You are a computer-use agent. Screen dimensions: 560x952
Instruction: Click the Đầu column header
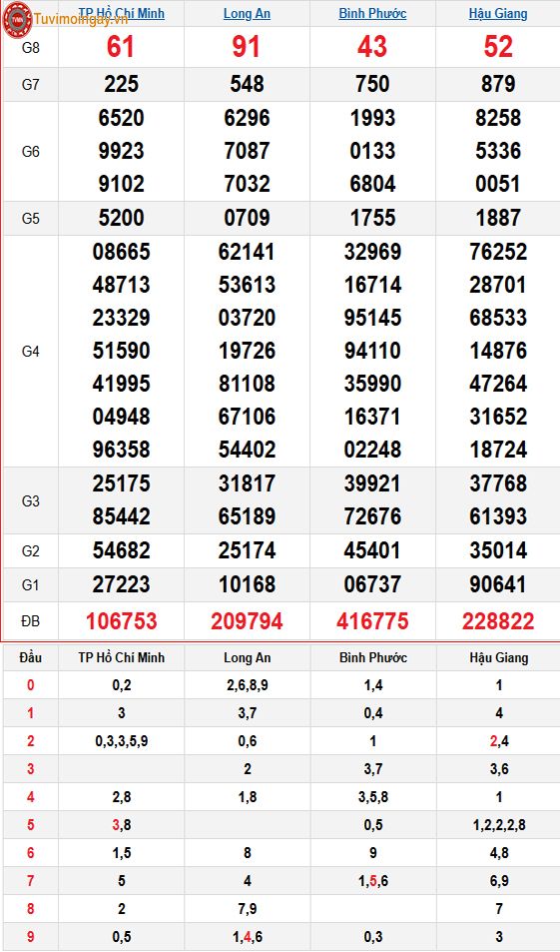point(30,657)
